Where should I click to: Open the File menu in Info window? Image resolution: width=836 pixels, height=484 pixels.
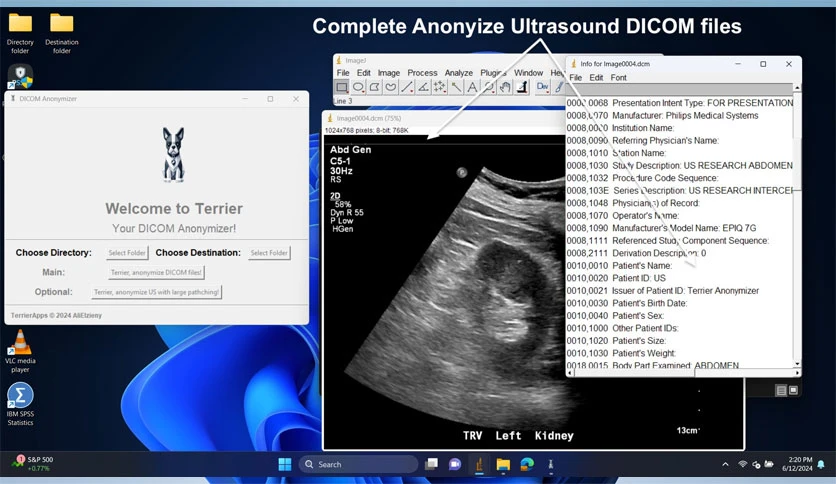575,77
